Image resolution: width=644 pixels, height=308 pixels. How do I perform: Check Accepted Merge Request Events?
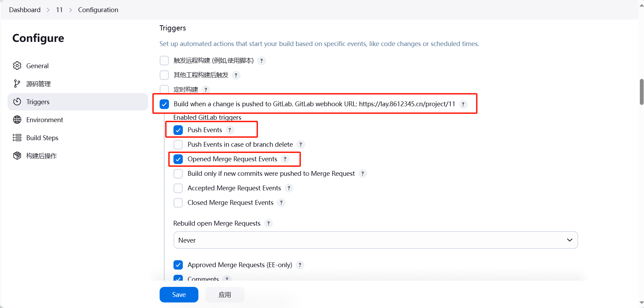178,188
